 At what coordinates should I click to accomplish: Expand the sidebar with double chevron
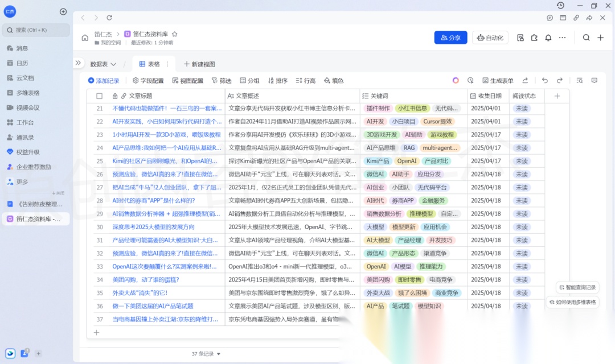click(78, 63)
